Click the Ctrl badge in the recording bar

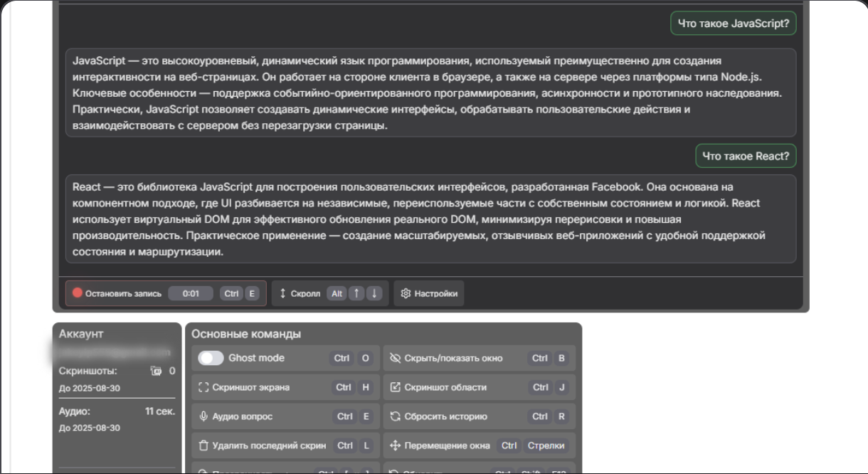pyautogui.click(x=231, y=293)
